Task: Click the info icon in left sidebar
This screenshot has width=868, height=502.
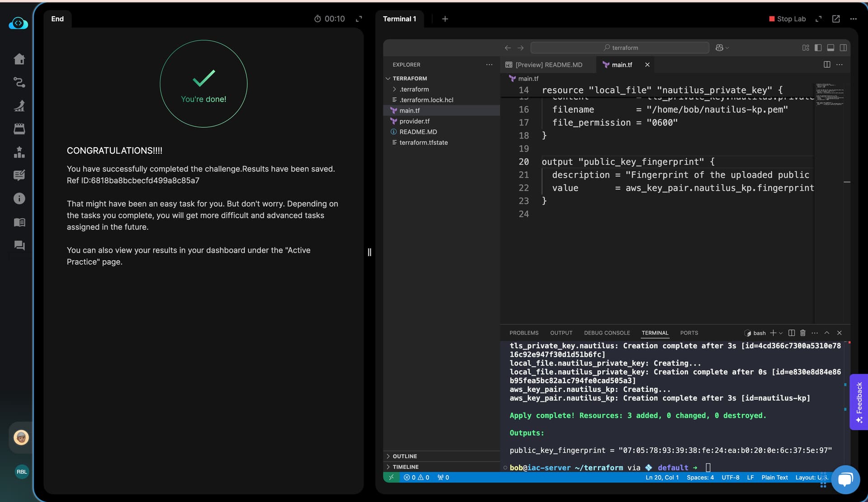Action: point(19,198)
